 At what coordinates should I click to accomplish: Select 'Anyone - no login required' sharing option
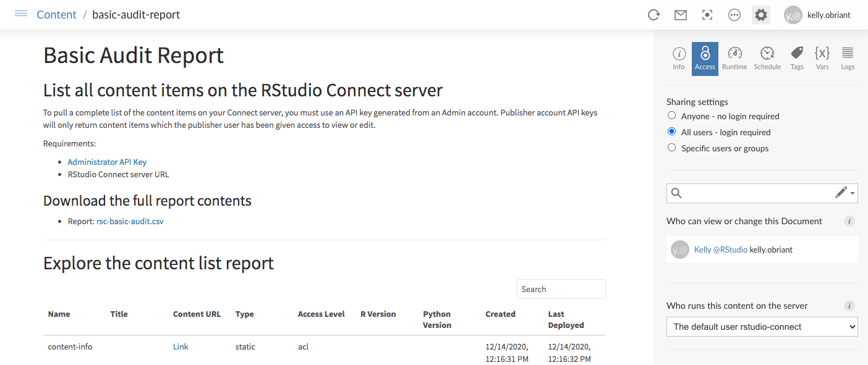(x=671, y=115)
